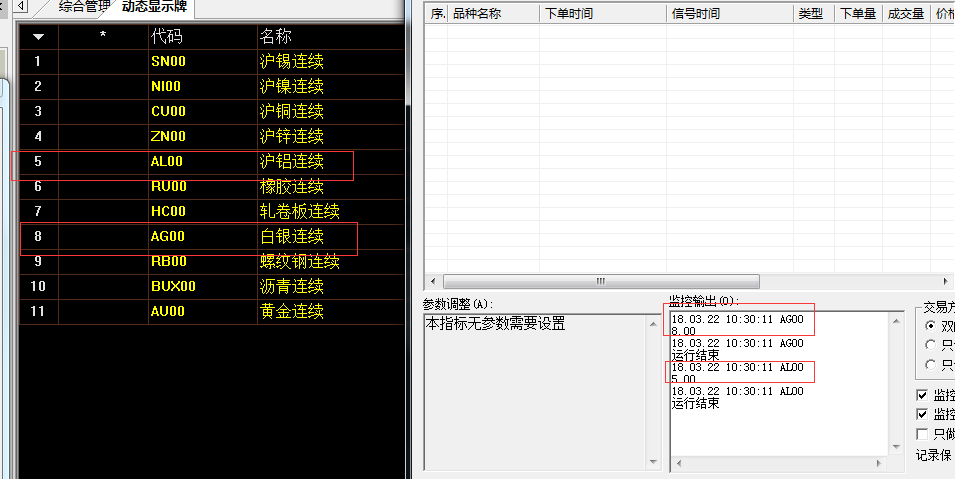Screen dimensions: 955x479
Task: Click order list horizontal scrollbar left arrow
Action: tap(433, 282)
